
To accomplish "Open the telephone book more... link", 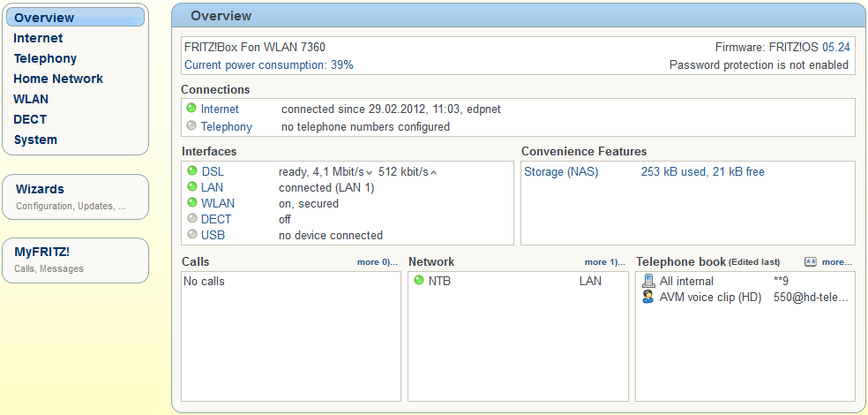I will (x=837, y=262).
